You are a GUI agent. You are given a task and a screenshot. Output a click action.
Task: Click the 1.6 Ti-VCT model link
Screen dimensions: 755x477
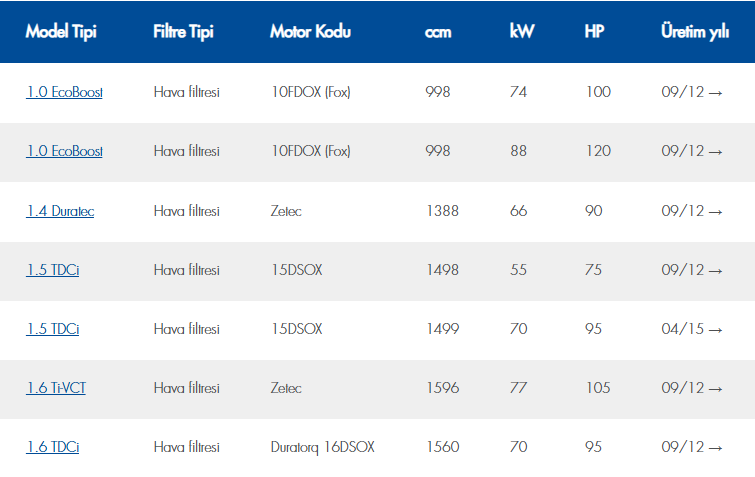pos(56,388)
